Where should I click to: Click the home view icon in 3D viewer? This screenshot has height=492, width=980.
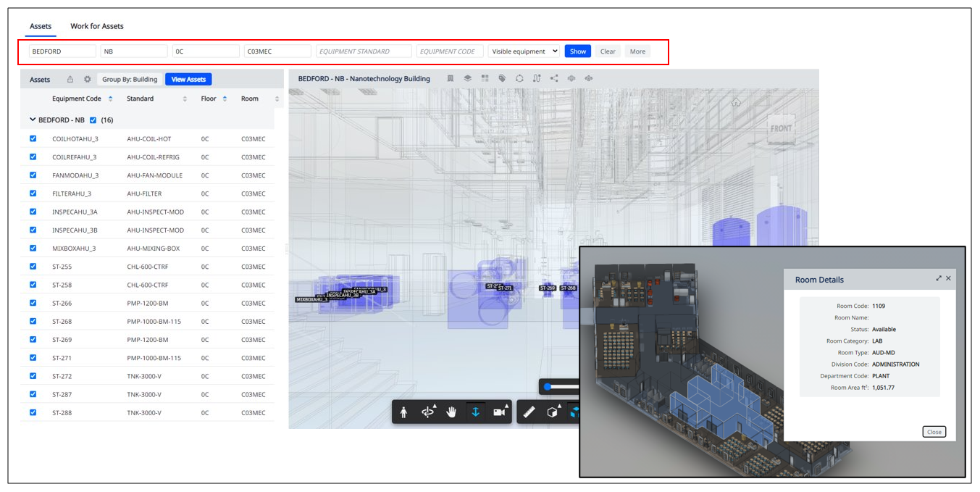(x=736, y=102)
